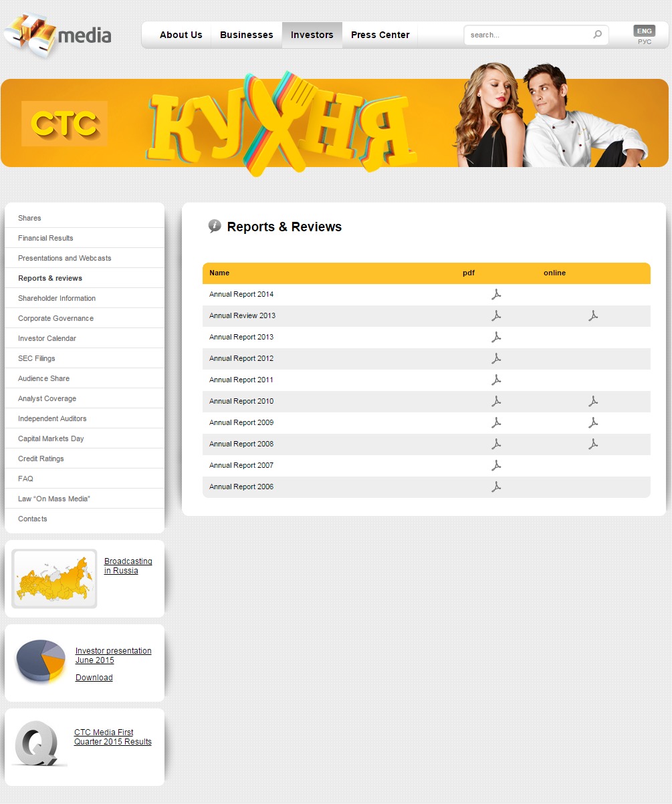This screenshot has width=672, height=804.
Task: Click the Annual Report 2009 PDF icon
Action: coord(496,423)
